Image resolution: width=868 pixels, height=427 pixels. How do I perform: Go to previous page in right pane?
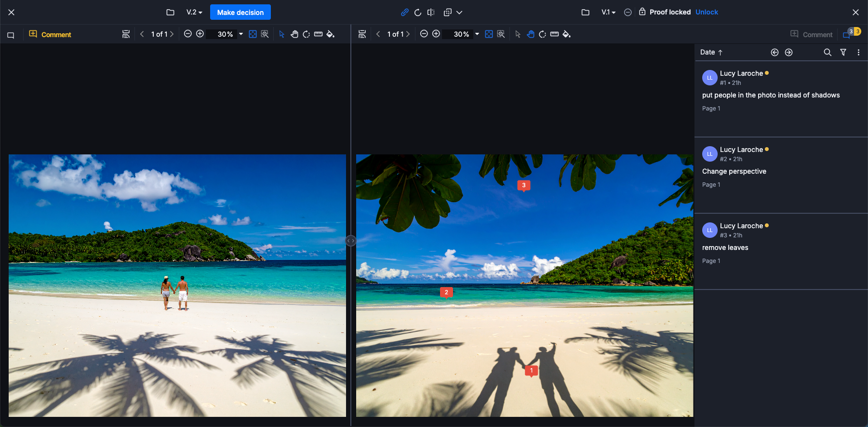[x=378, y=34]
